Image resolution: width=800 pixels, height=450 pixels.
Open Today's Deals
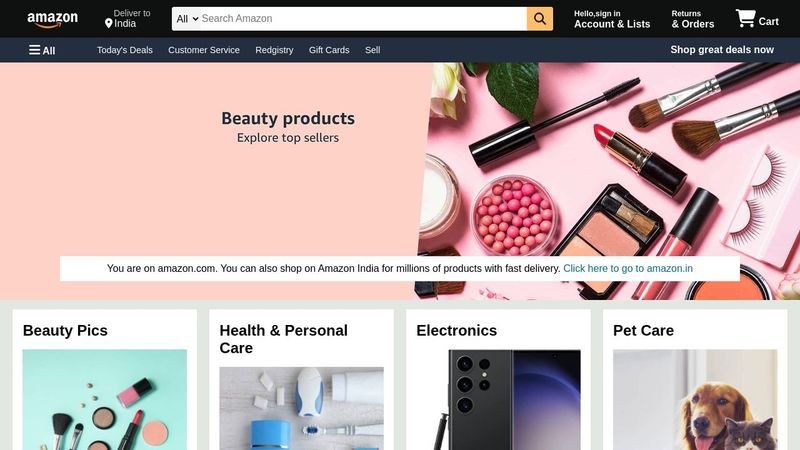click(x=124, y=50)
